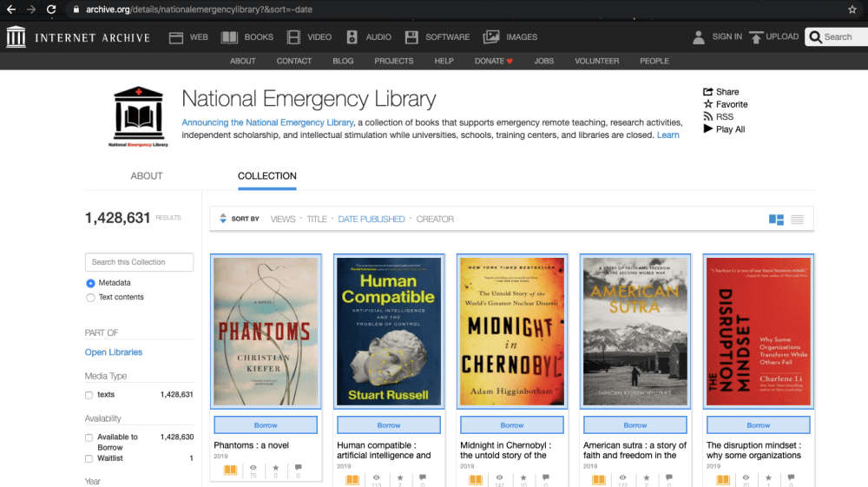Screen dimensions: 868x487
Task: Open the DONATE menu item
Action: [493, 61]
